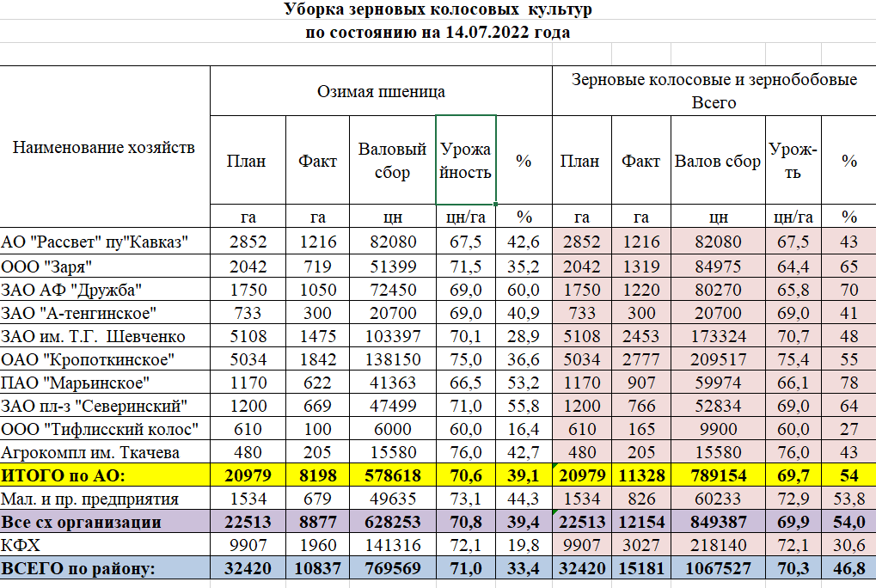This screenshot has height=588, width=876.
Task: Select the yellow total cell showing 578618
Action: coord(392,475)
